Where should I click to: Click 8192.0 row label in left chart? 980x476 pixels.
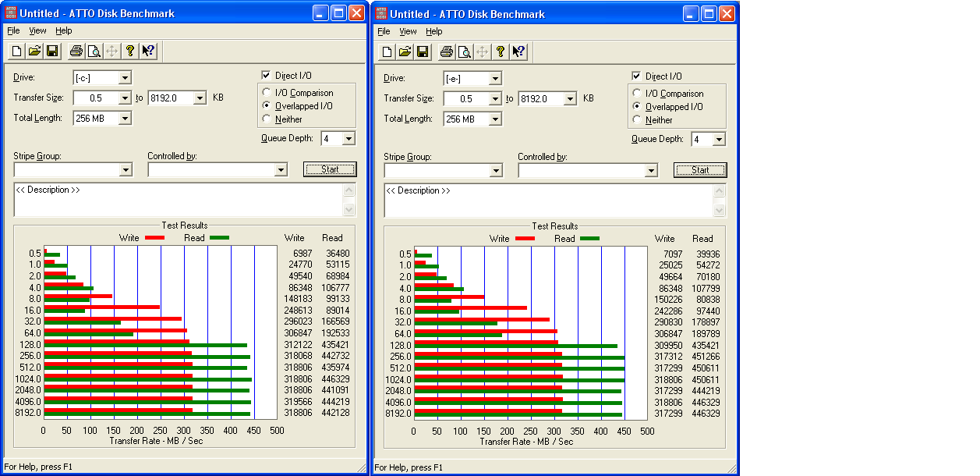point(27,412)
